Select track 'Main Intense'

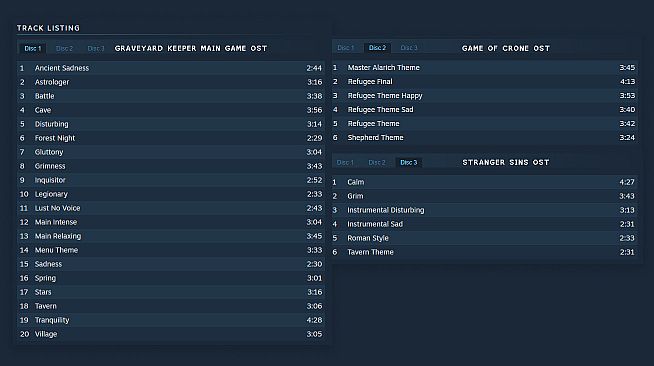(x=171, y=222)
